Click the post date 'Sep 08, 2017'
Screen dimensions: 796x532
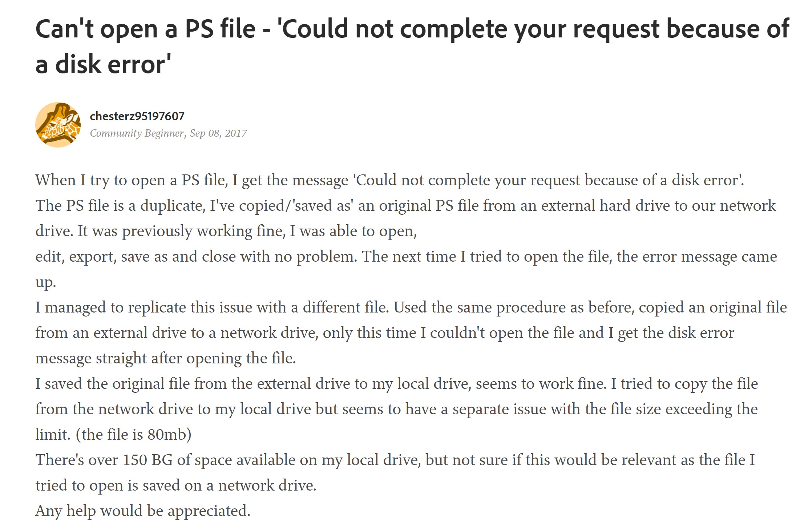(218, 133)
